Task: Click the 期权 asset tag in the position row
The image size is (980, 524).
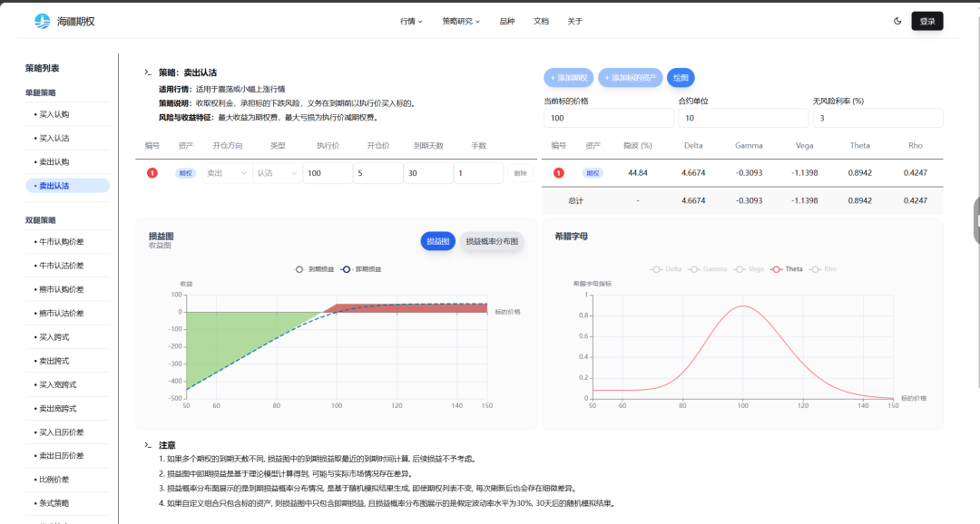Action: [185, 173]
